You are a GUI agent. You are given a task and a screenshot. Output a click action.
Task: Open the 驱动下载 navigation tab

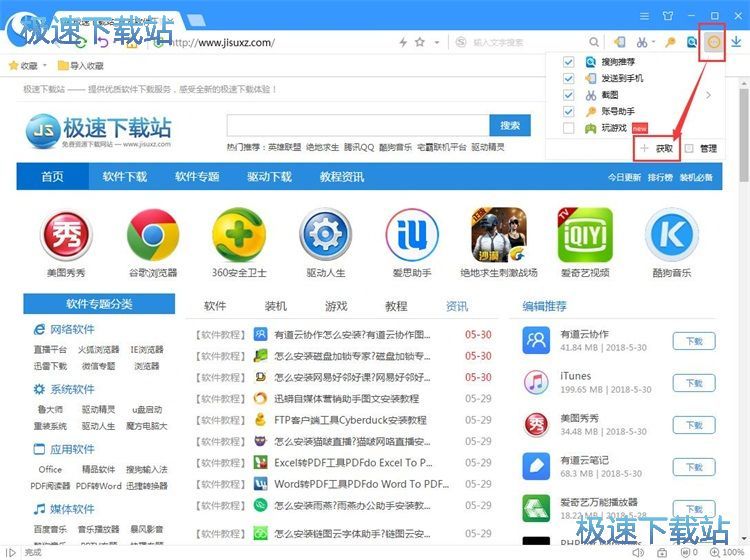point(269,176)
